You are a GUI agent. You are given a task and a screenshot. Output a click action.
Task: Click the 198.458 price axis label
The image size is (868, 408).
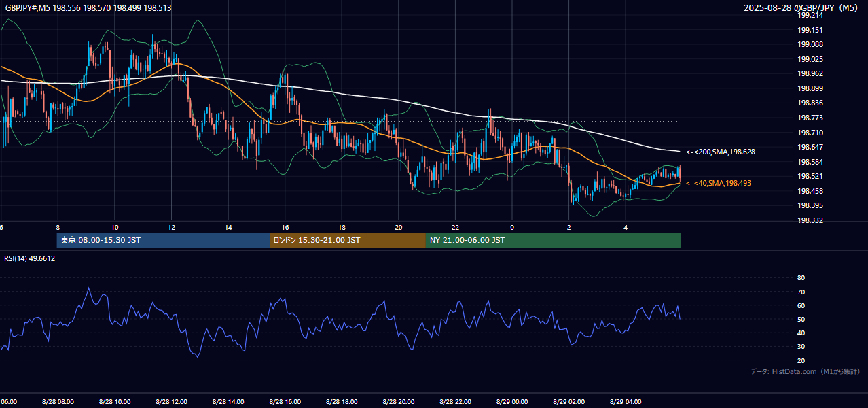pos(810,191)
